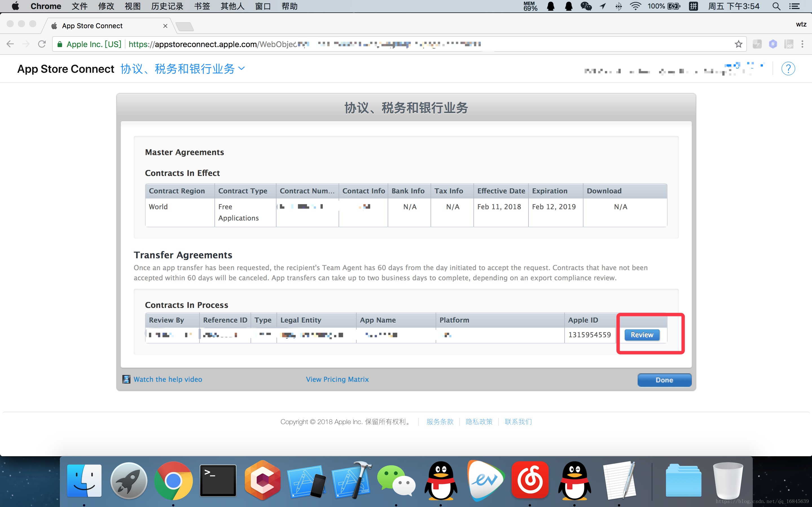812x507 pixels.
Task: Close the App Store Connect tab
Action: click(165, 26)
